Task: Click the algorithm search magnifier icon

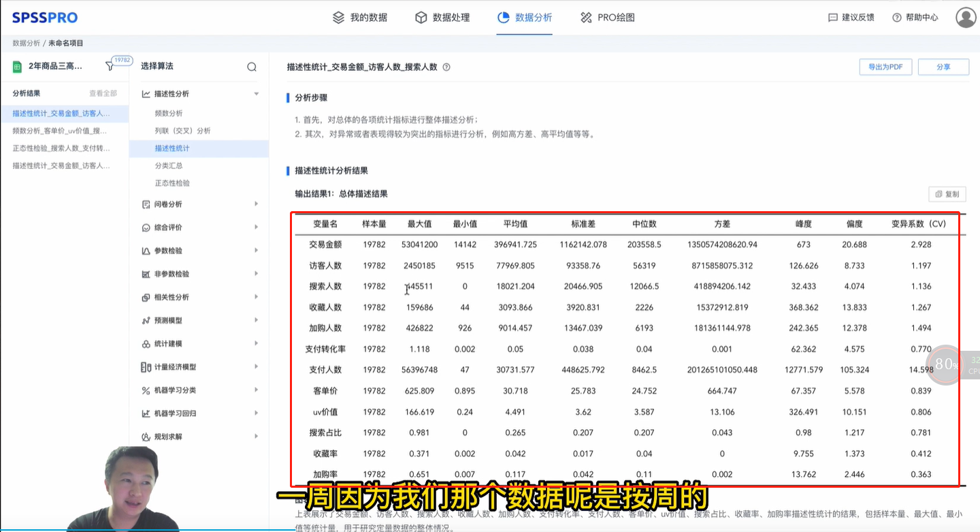Action: 252,67
